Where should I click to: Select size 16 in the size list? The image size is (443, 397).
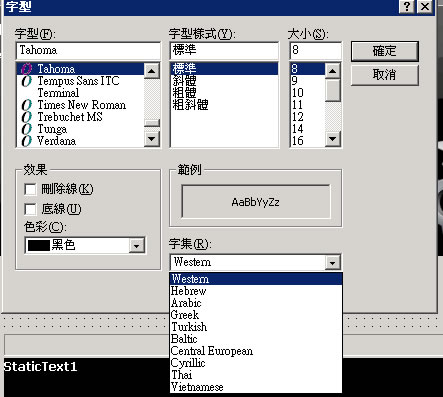click(308, 141)
